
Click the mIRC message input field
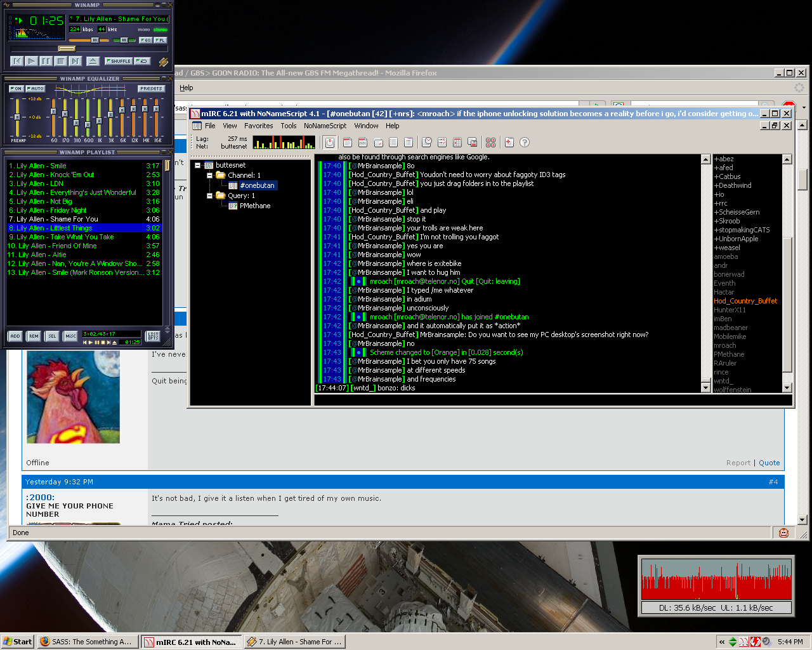pyautogui.click(x=553, y=400)
